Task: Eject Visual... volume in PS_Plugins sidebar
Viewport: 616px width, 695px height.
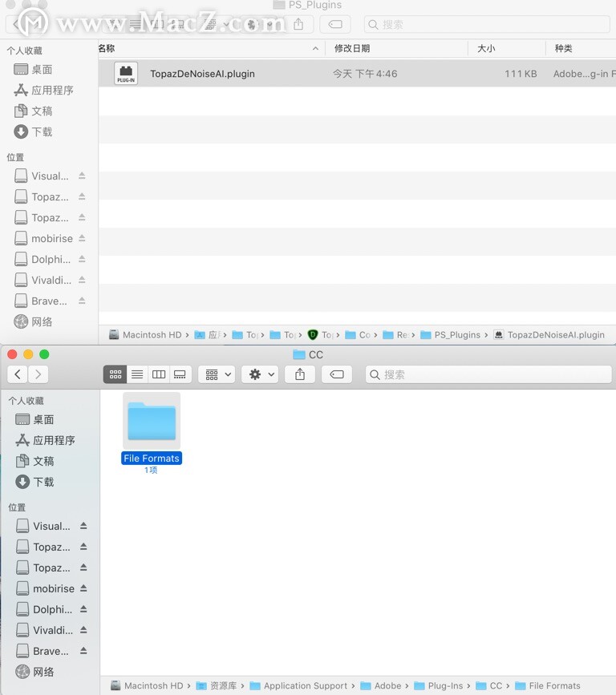Action: 82,176
